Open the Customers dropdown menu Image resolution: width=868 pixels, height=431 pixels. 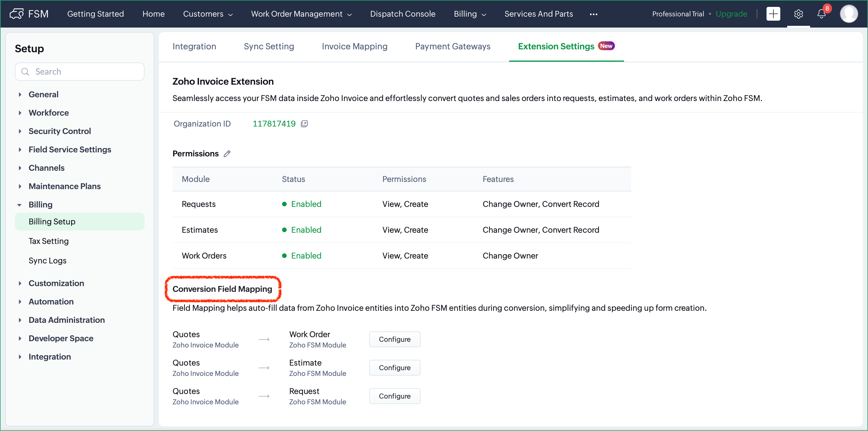tap(208, 14)
